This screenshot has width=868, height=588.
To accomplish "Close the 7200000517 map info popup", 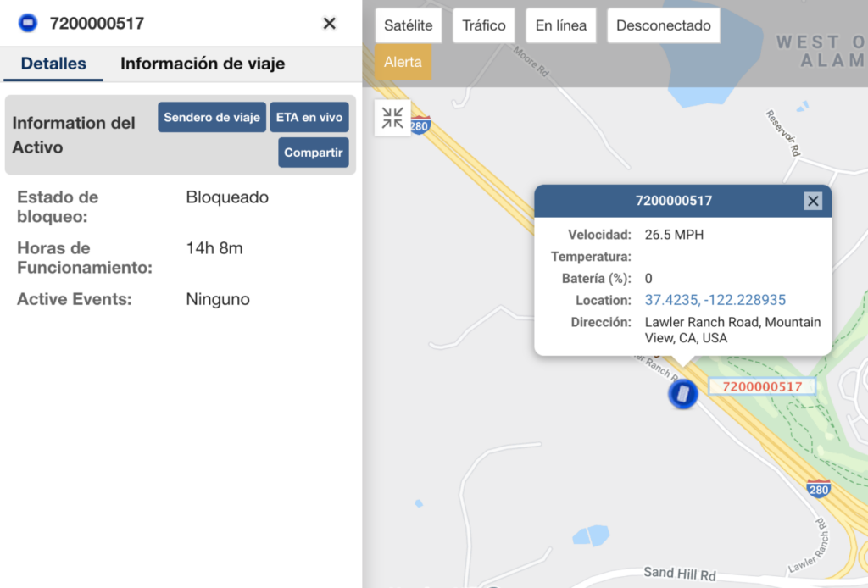I will (x=813, y=201).
